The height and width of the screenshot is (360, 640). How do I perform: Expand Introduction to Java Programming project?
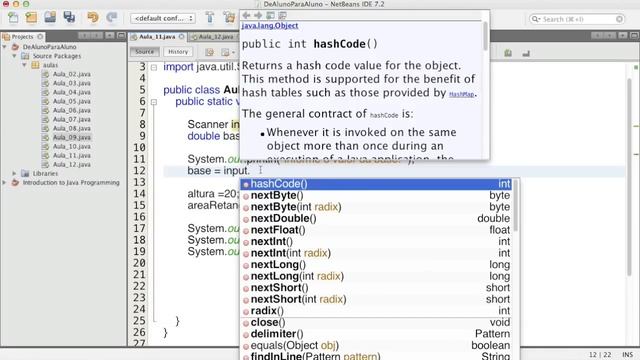(x=4, y=182)
